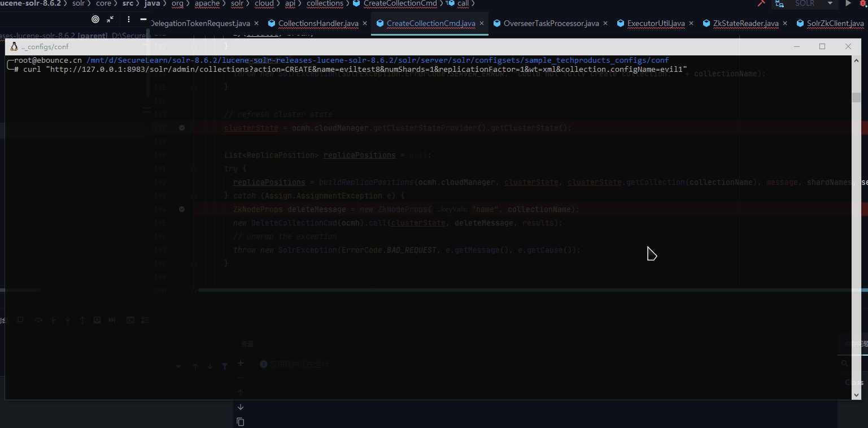Viewport: 868px width, 428px height.
Task: Hide the project tool window
Action: point(143,19)
